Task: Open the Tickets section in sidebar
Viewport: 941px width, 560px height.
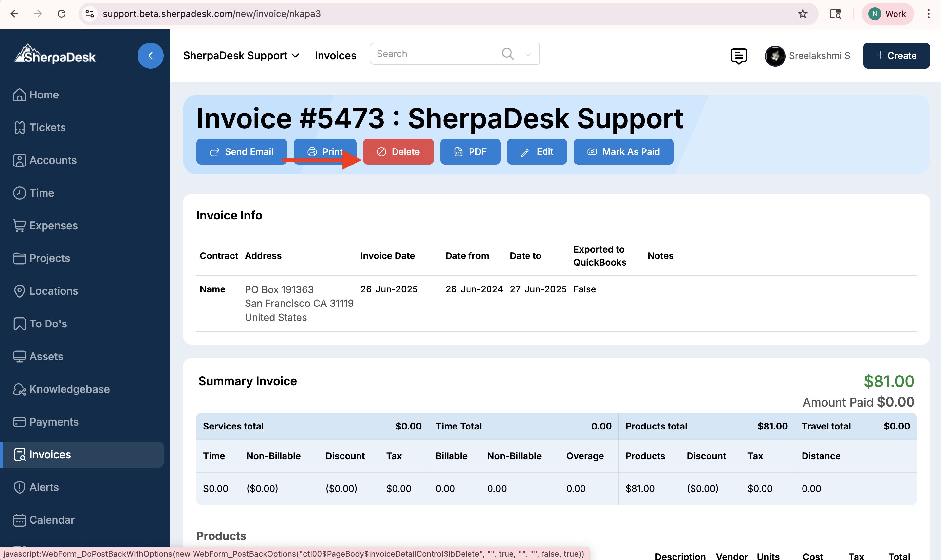Action: point(47,127)
